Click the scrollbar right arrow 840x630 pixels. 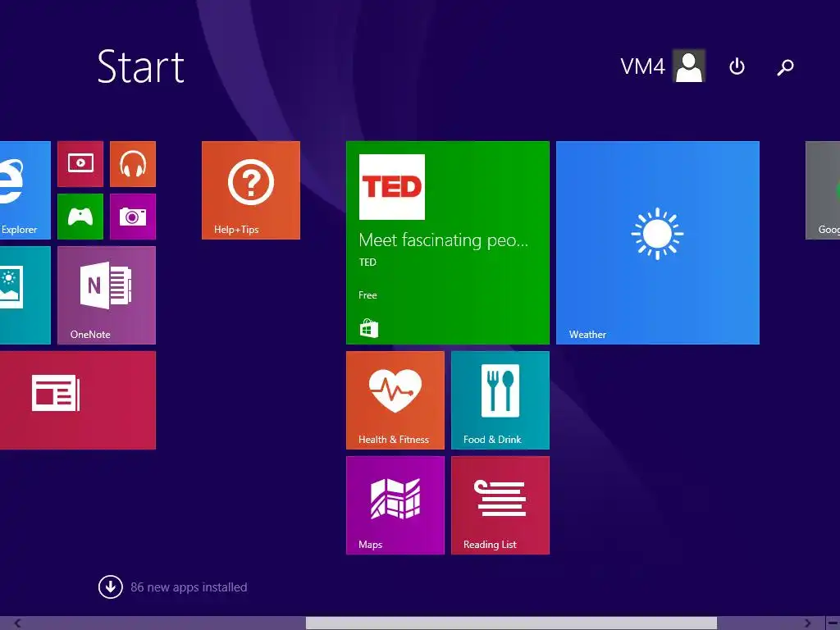[x=807, y=623]
